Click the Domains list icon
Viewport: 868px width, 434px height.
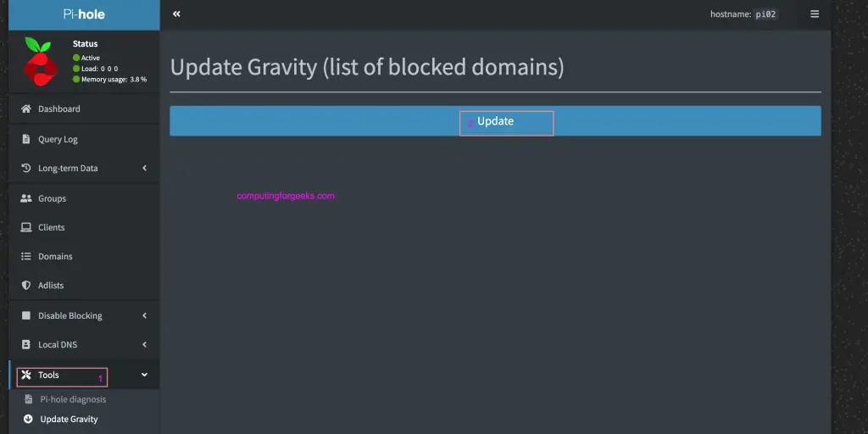point(26,256)
